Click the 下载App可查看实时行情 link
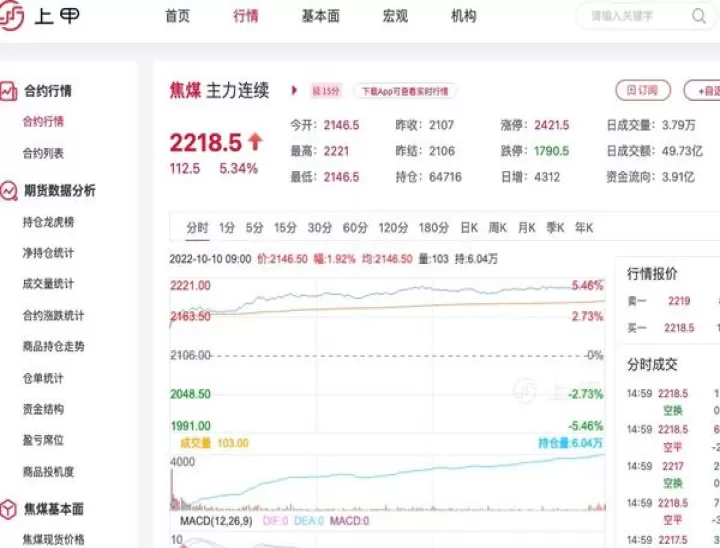Image resolution: width=720 pixels, height=548 pixels. 405,91
